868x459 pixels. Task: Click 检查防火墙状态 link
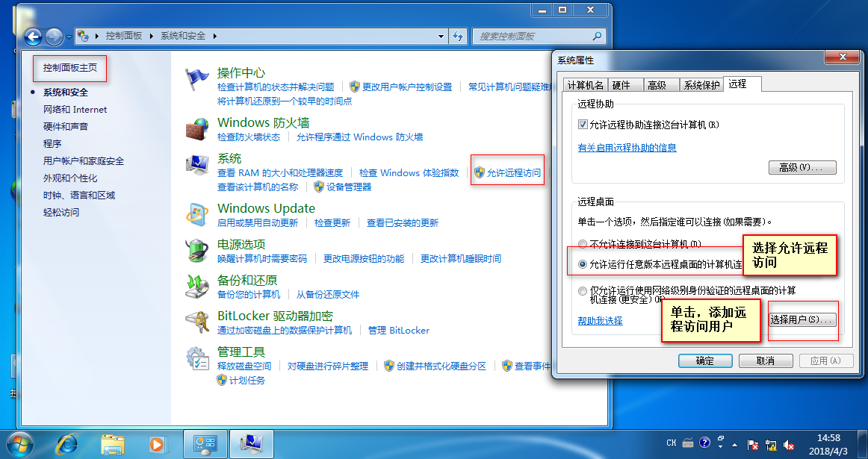[249, 137]
